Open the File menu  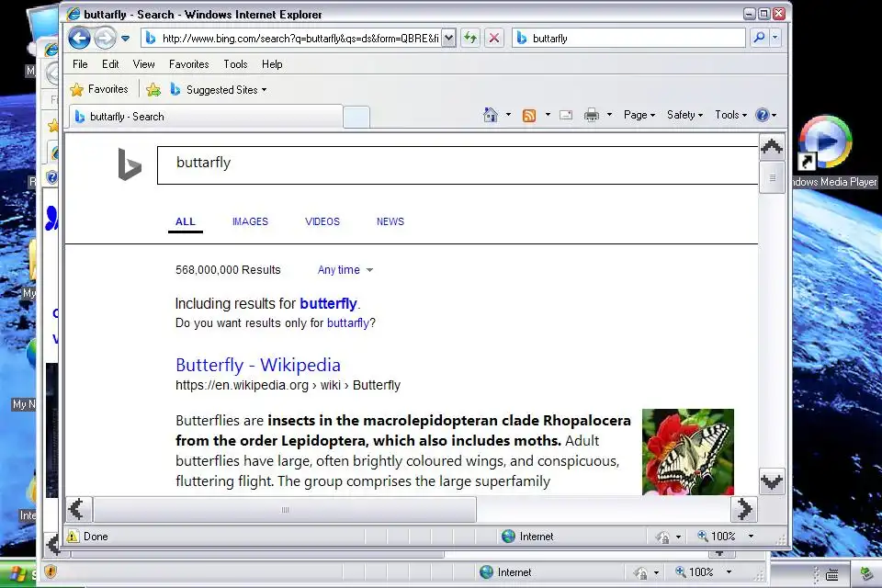pyautogui.click(x=80, y=64)
